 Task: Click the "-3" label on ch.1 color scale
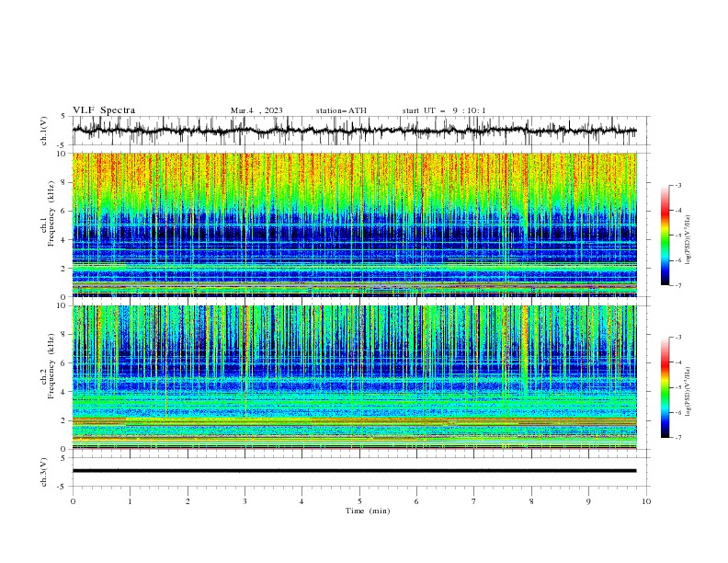point(678,185)
